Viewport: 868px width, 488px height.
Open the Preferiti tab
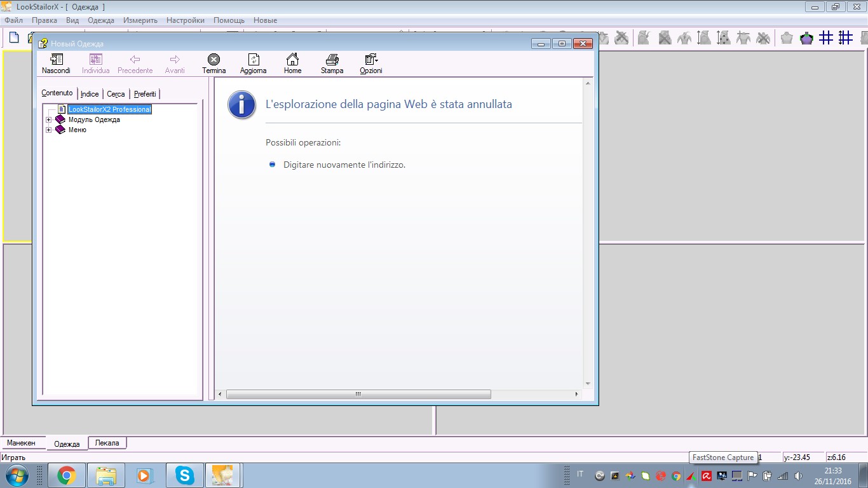tap(145, 94)
